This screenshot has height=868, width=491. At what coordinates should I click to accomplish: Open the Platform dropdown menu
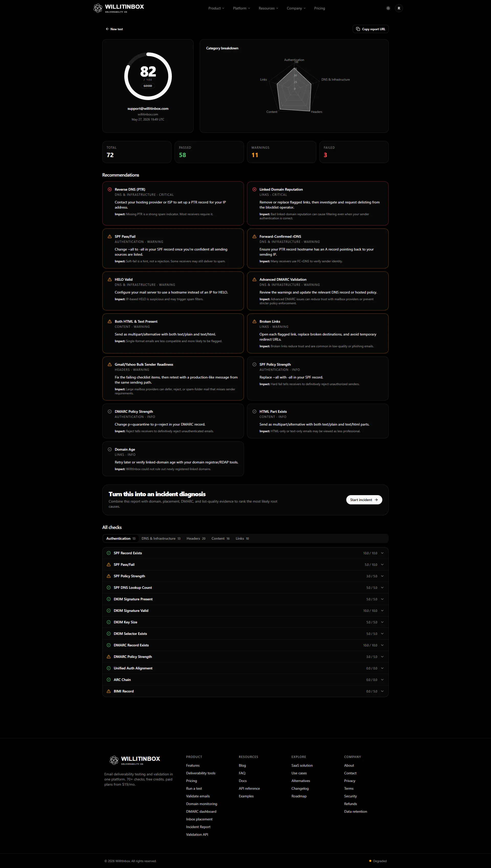click(241, 8)
